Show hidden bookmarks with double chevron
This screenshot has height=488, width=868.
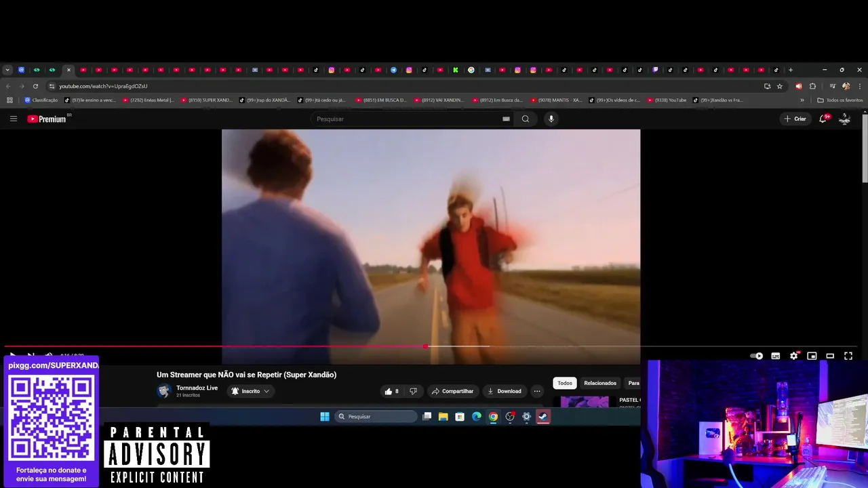tap(802, 100)
